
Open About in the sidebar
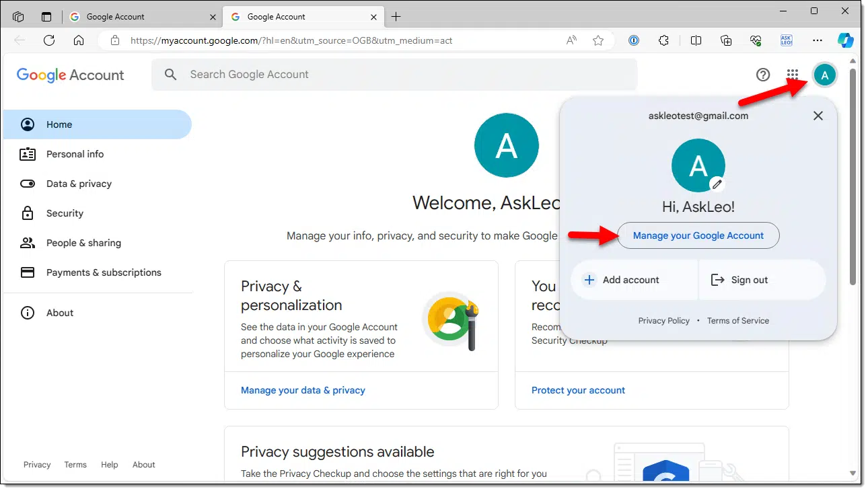point(98,313)
